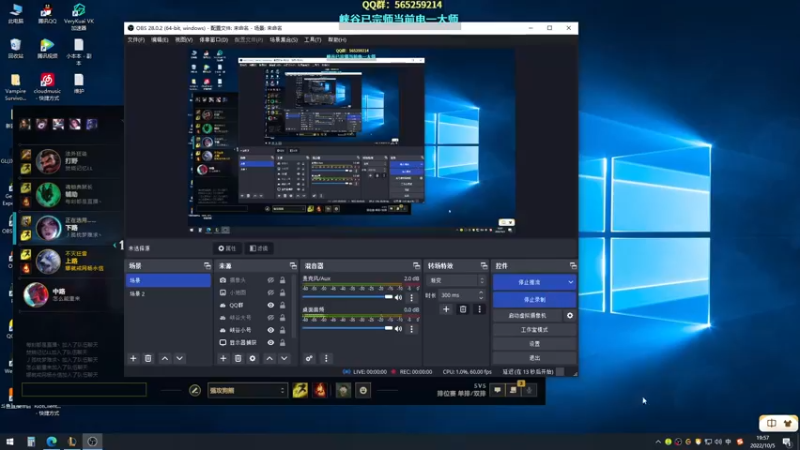Image resolution: width=800 pixels, height=450 pixels.
Task: Toggle visibility of the second source row
Action: pyautogui.click(x=271, y=293)
